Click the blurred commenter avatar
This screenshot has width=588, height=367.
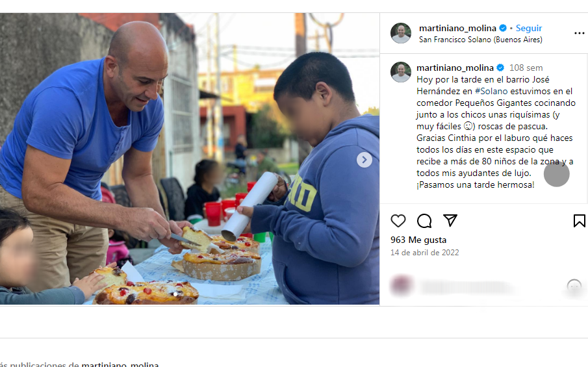click(401, 286)
